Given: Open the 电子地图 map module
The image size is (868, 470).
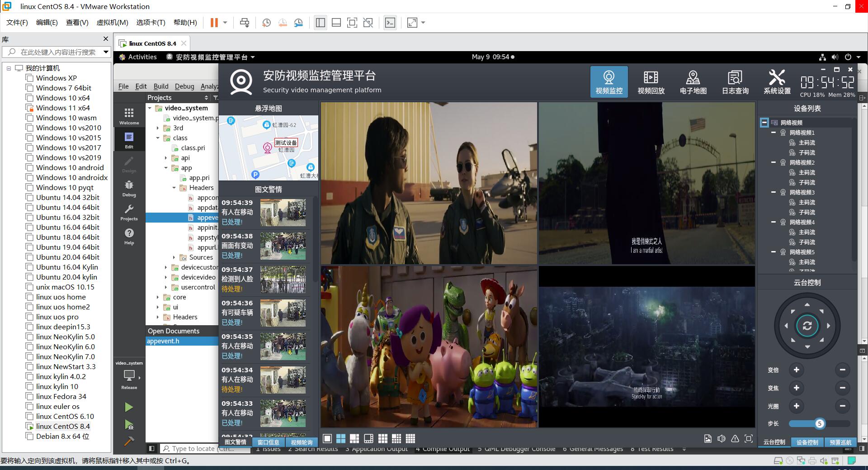Looking at the screenshot, I should [x=693, y=82].
